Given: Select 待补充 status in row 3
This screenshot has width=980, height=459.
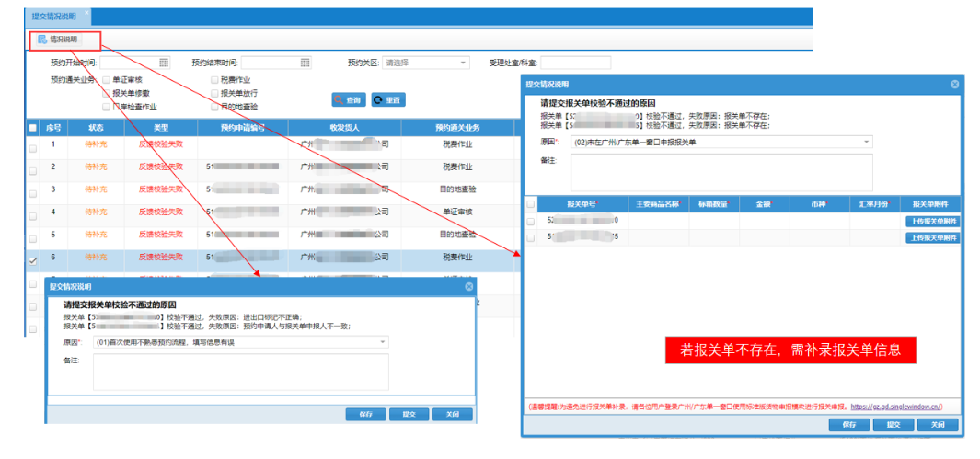Looking at the screenshot, I should click(96, 189).
